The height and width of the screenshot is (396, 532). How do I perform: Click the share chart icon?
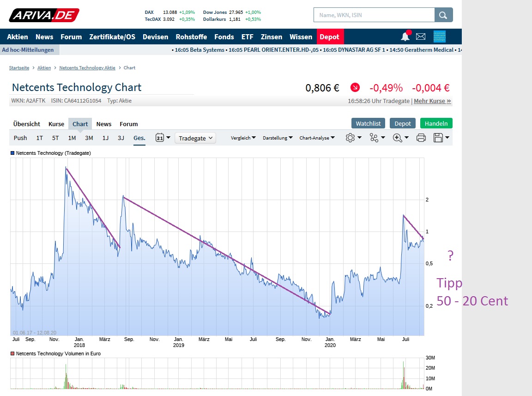click(x=374, y=138)
